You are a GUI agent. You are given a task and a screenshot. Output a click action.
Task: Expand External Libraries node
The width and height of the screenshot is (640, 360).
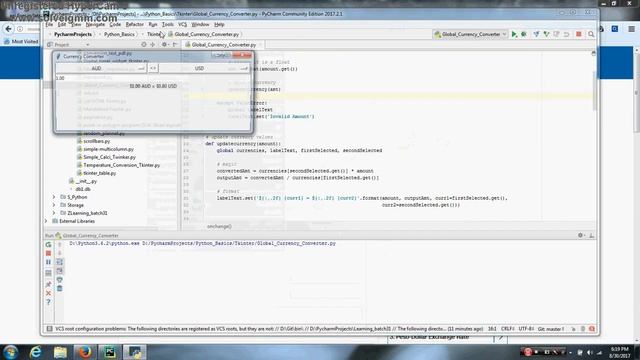(46, 221)
